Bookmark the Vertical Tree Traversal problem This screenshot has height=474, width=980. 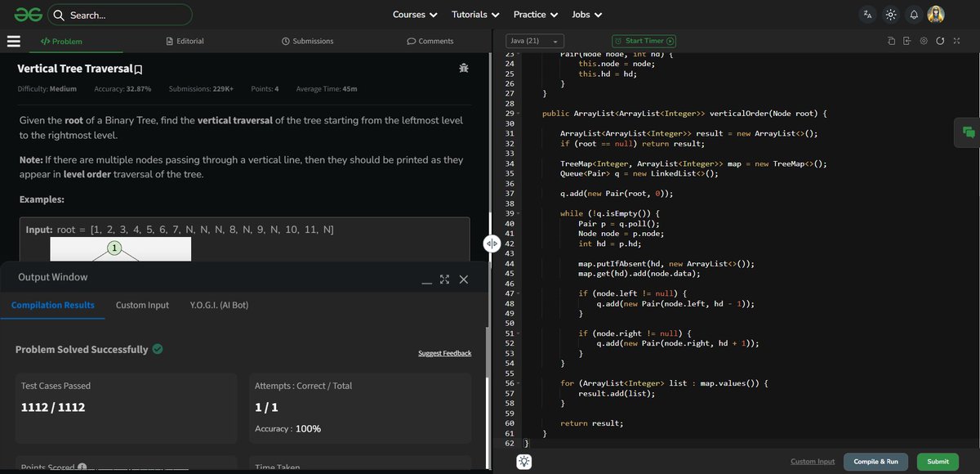pos(139,69)
